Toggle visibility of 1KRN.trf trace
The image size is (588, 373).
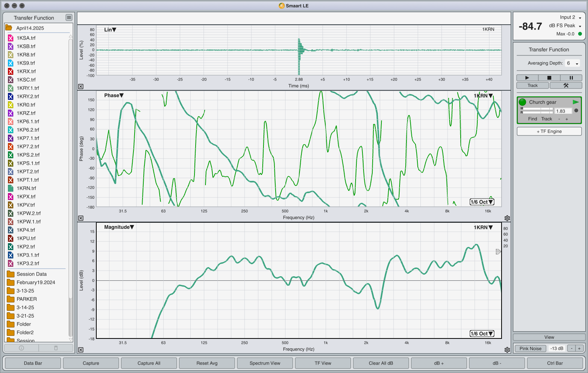(x=11, y=188)
